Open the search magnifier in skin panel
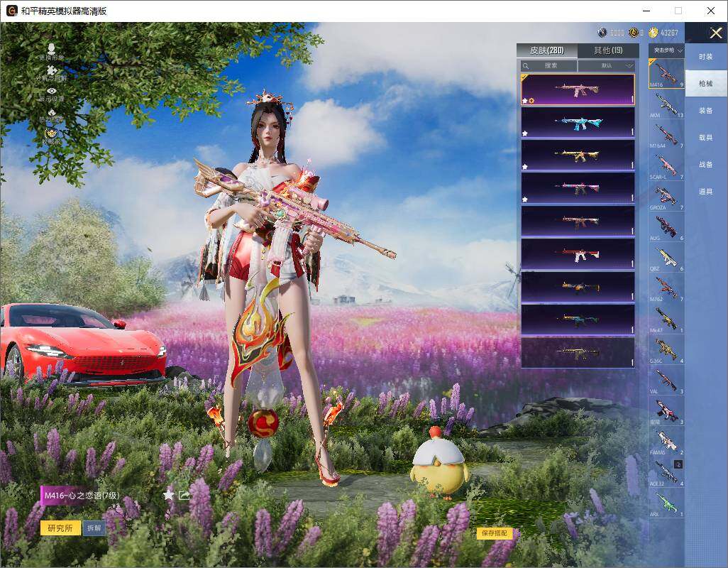The image size is (728, 568). (x=526, y=65)
